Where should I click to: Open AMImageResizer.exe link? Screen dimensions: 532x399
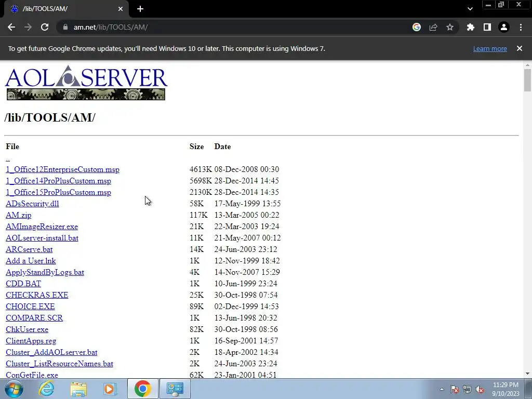tap(42, 227)
